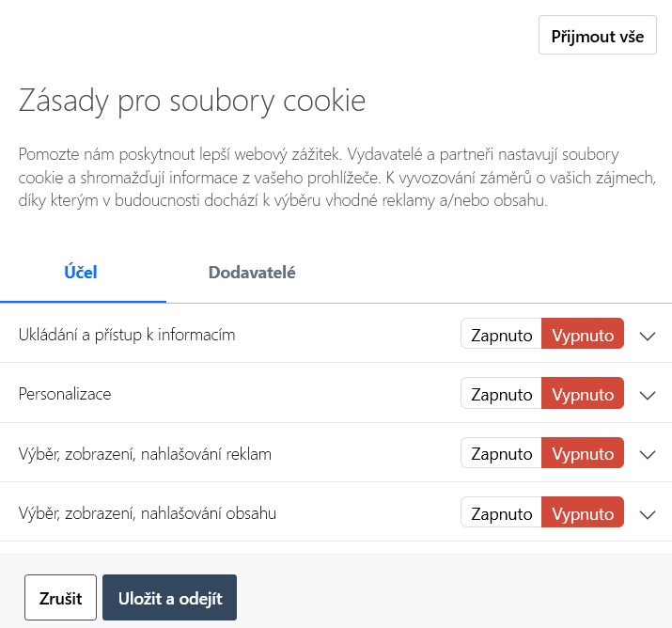Set Ukládání a přístup k informacím to Vypnuto

pos(583,335)
